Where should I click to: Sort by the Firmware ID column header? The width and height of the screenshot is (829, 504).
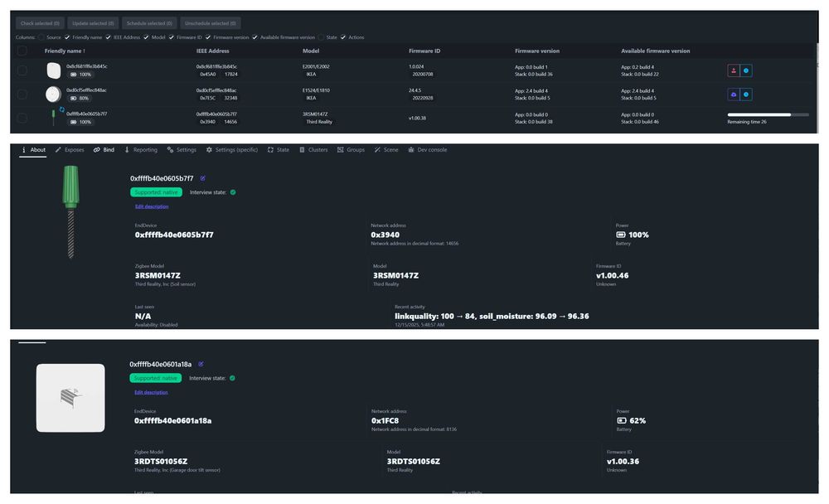424,51
